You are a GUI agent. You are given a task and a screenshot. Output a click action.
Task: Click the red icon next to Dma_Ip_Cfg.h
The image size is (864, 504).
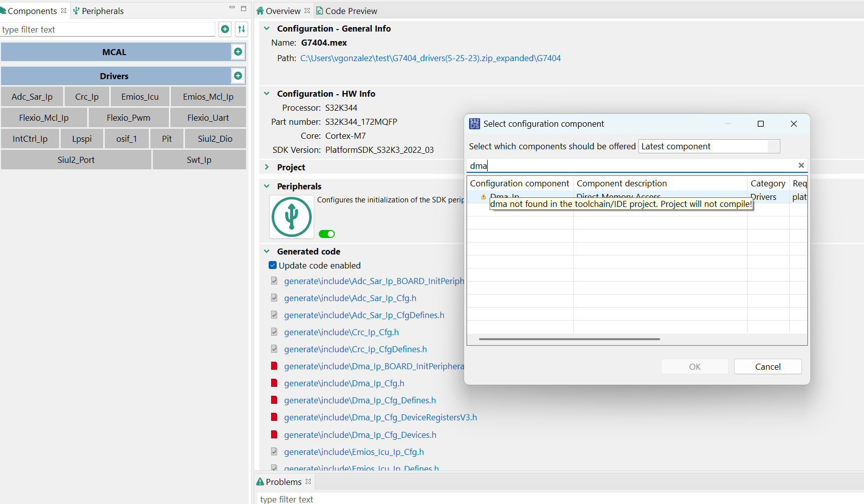274,383
